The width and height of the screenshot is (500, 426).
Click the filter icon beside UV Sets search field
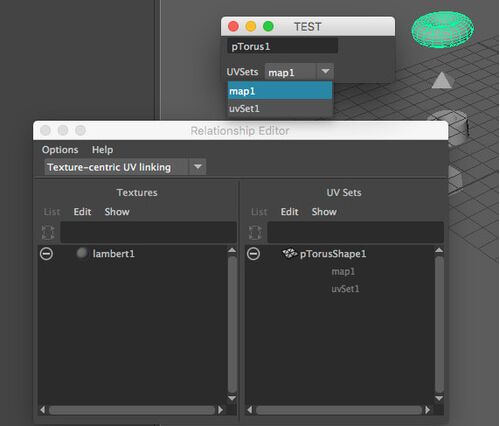tap(255, 232)
